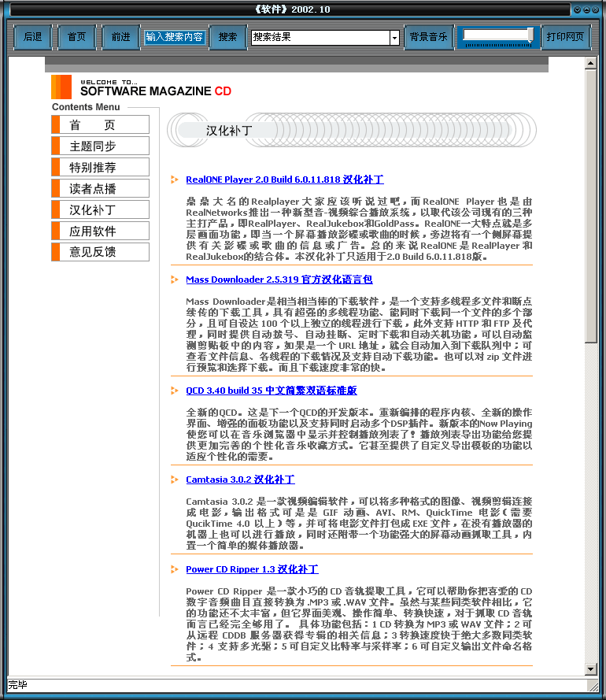The height and width of the screenshot is (700, 606).
Task: Click the 汉化补丁 page heading banner
Action: click(x=352, y=130)
